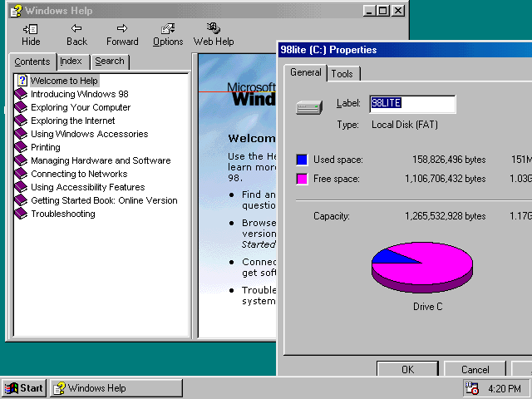Click the Back arrow in Windows Help
The height and width of the screenshot is (399, 532).
pos(76,28)
